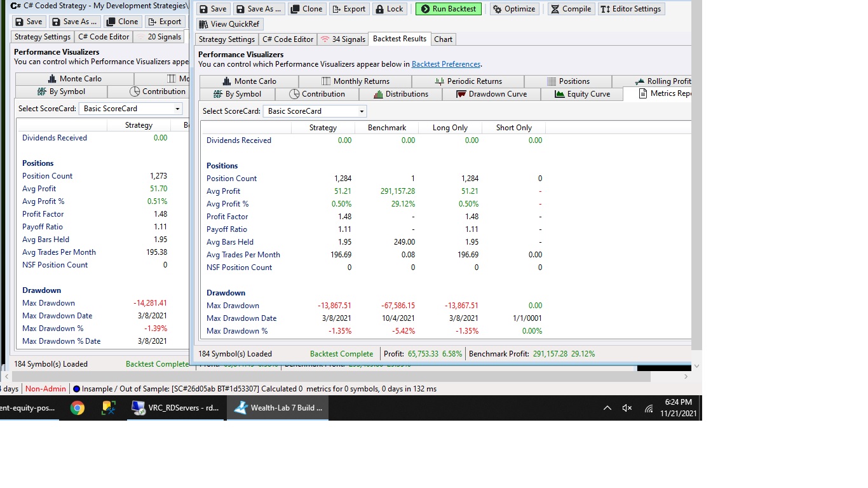The image size is (868, 488).
Task: Lock the strategy
Action: click(389, 9)
